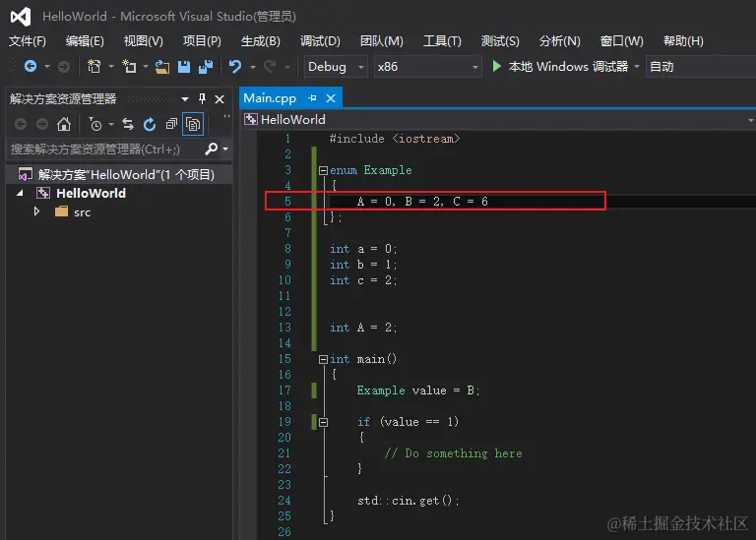The height and width of the screenshot is (540, 756).
Task: Click the 'Example value = B;' code line
Action: tap(418, 390)
